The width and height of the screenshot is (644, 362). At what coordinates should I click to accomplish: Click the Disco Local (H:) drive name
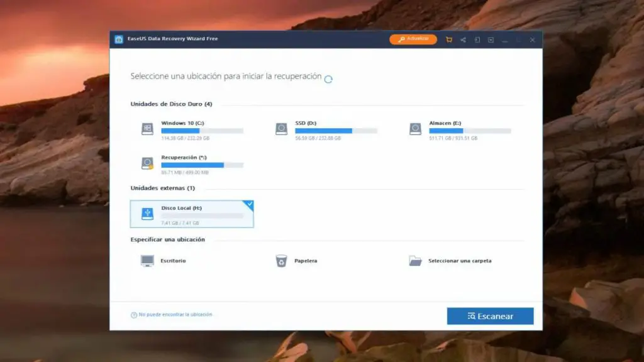coord(181,208)
